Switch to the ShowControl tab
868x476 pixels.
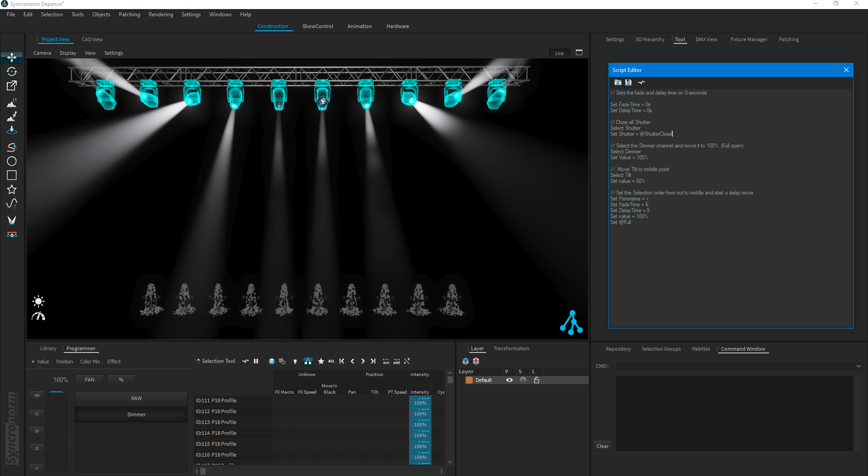pyautogui.click(x=317, y=26)
